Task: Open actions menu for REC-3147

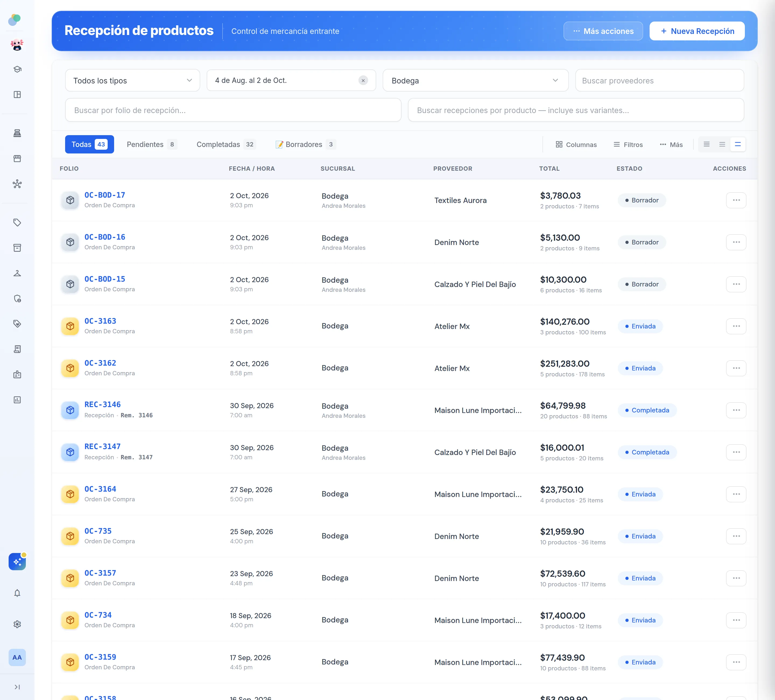Action: (x=736, y=452)
